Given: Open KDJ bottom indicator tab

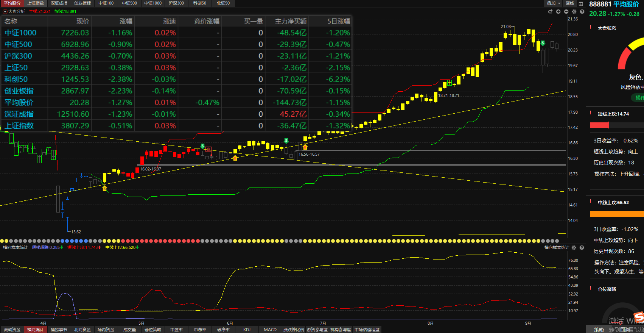Looking at the screenshot, I should pyautogui.click(x=247, y=330).
